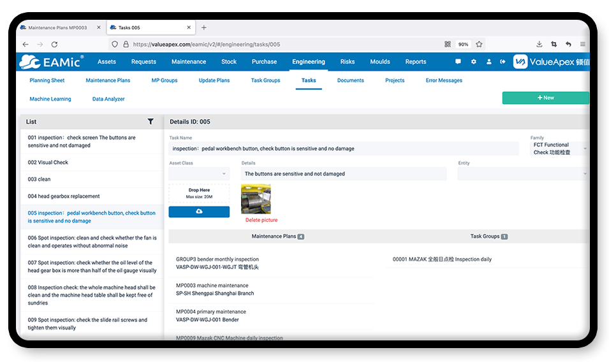Viewport: 609px width, 364px height.
Task: Click the Details text field
Action: (x=343, y=174)
